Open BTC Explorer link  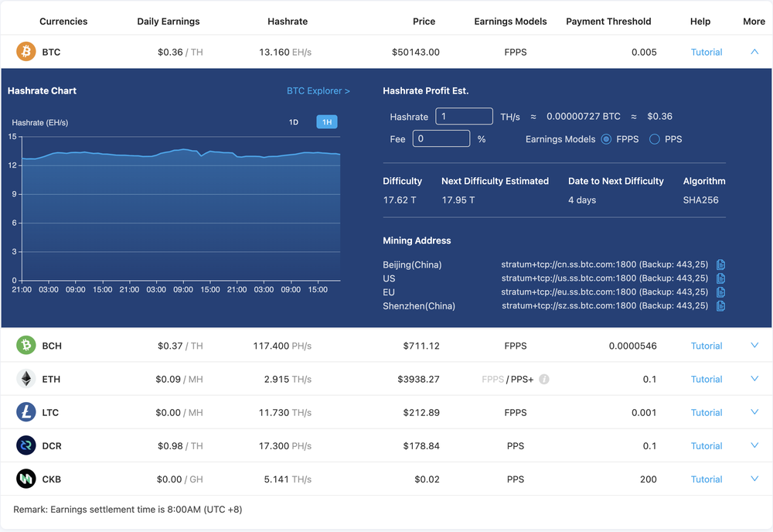(318, 90)
